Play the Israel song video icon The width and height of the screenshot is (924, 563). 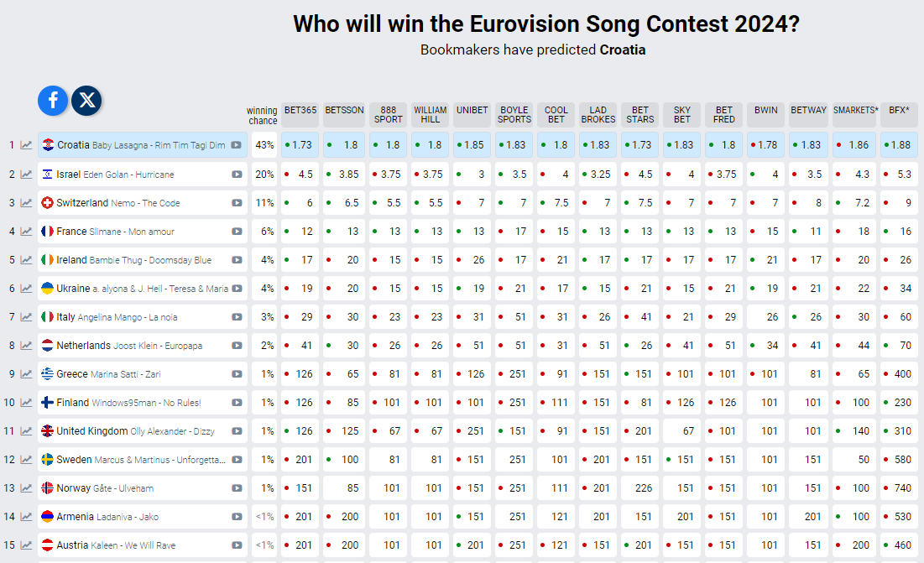237,175
